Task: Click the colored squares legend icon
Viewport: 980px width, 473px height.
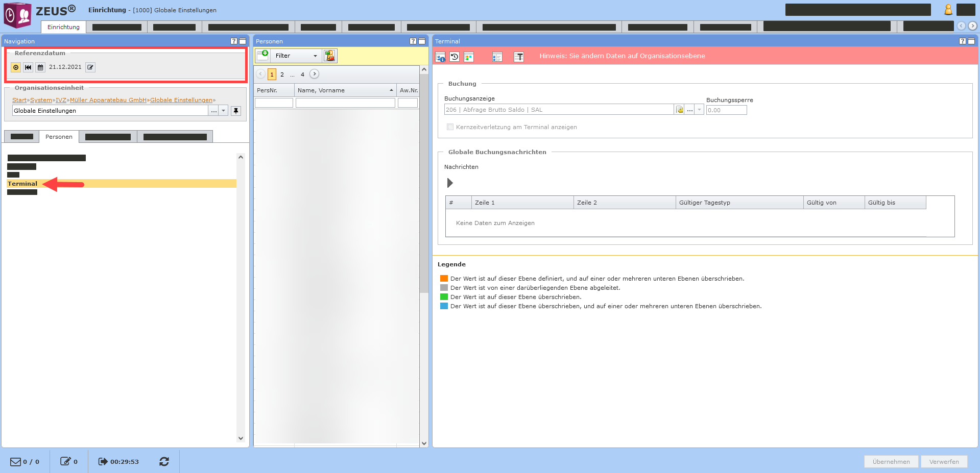Action: (x=469, y=57)
